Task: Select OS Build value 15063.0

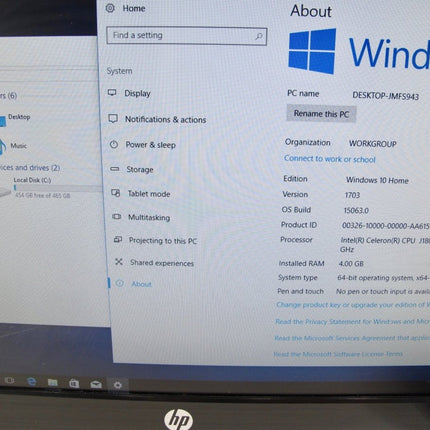Action: (356, 210)
